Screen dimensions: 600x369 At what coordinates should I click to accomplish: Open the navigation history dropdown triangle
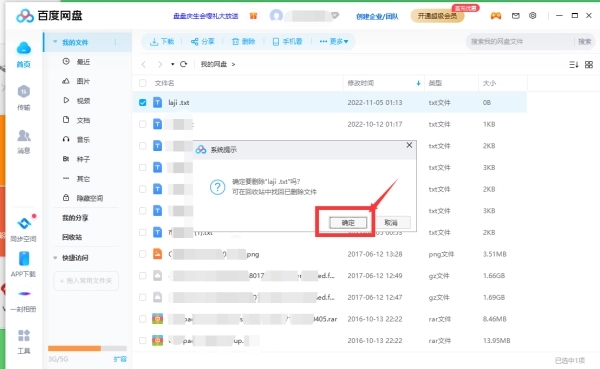point(173,64)
